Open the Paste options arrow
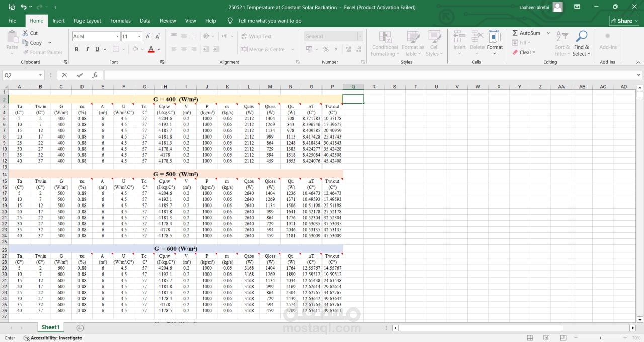Image resolution: width=644 pixels, height=342 pixels. click(x=12, y=53)
